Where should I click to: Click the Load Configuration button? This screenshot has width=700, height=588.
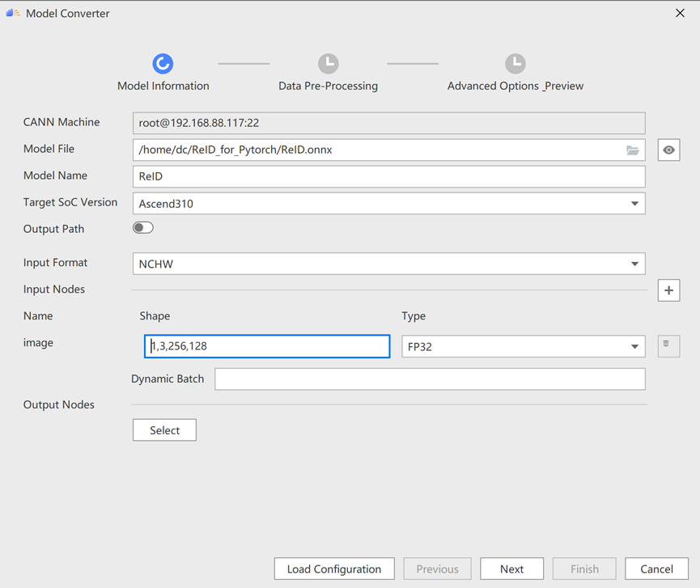click(x=333, y=569)
